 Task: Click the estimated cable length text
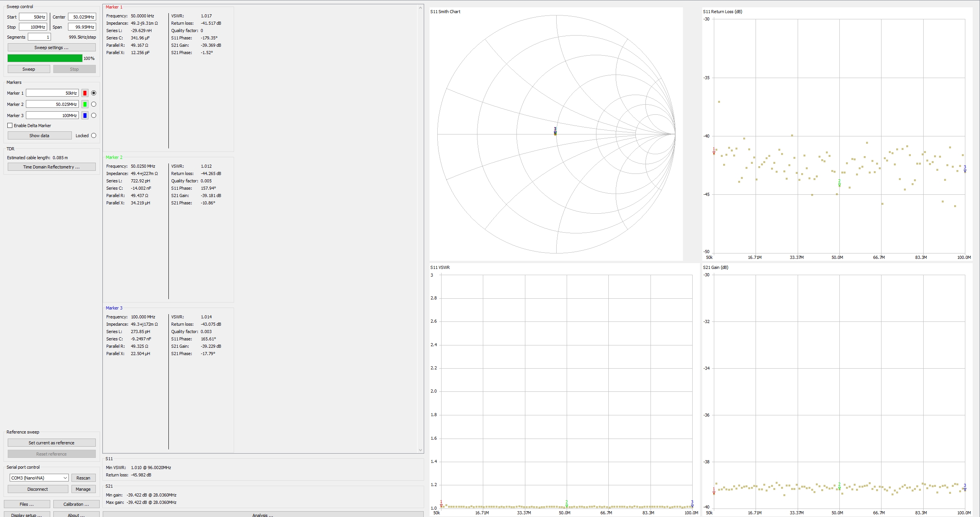[x=37, y=158]
